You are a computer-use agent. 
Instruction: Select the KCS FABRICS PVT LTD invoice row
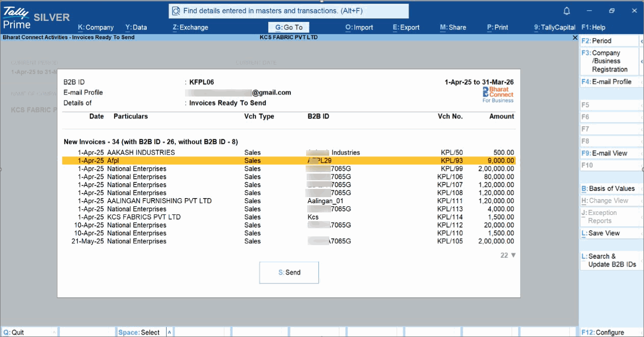[x=289, y=217]
